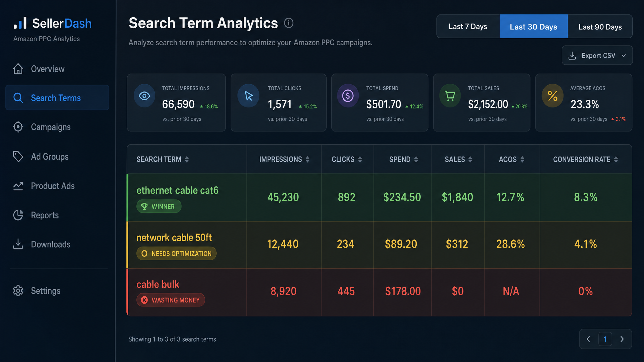Switch range to Last 7 Days
Screen dimensions: 644x362
coord(468,26)
